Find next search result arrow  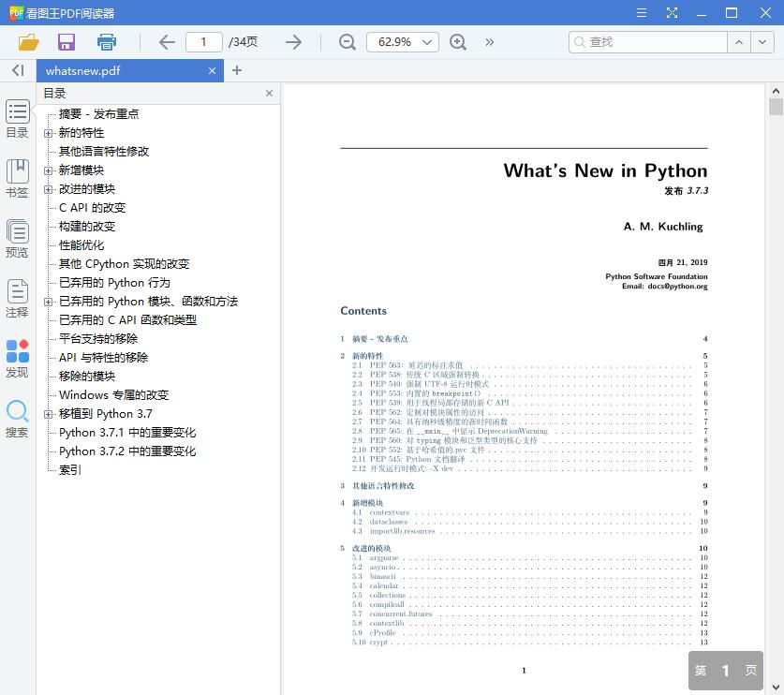coord(762,42)
